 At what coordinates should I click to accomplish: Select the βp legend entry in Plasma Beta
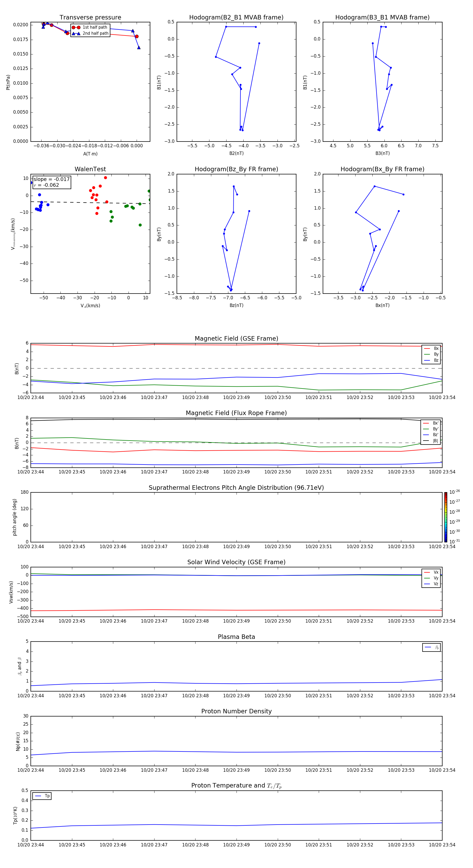[x=431, y=647]
